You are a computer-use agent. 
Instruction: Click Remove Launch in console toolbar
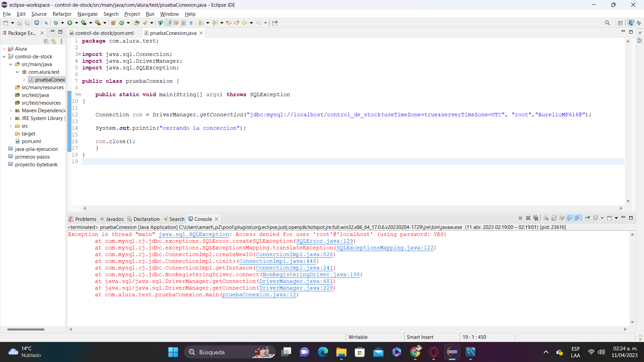[528, 218]
